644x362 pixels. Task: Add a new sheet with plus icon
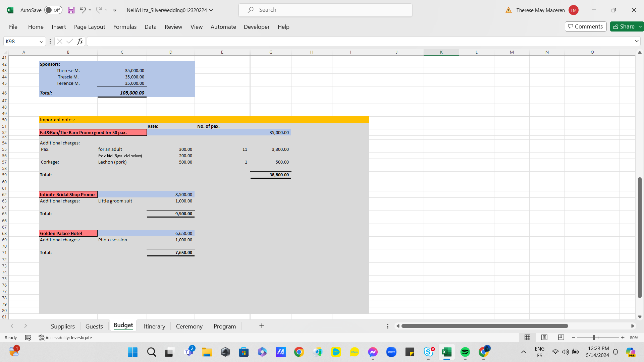262,326
